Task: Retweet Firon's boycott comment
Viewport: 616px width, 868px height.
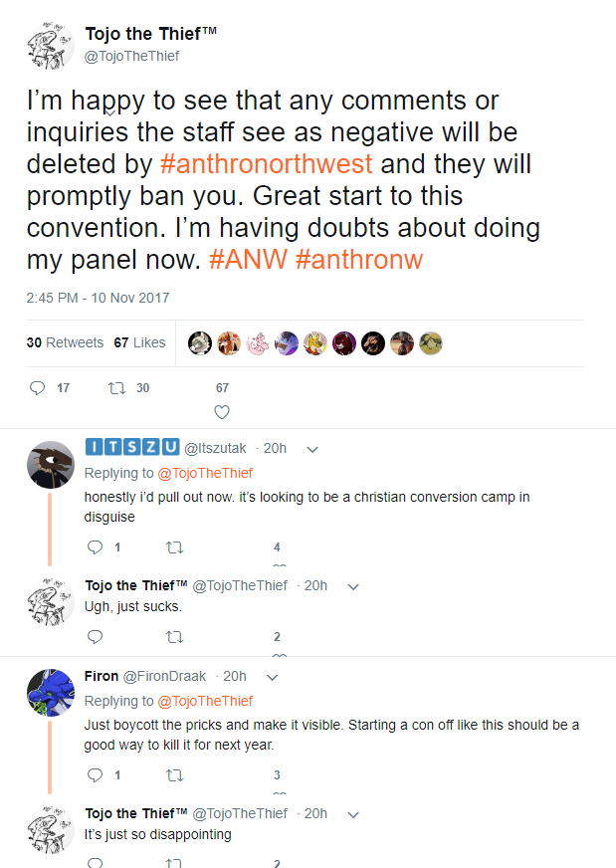Action: pyautogui.click(x=174, y=774)
